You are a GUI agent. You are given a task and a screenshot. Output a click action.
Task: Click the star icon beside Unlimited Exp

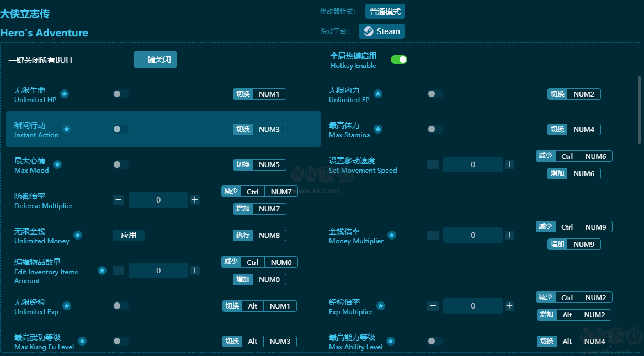[67, 306]
